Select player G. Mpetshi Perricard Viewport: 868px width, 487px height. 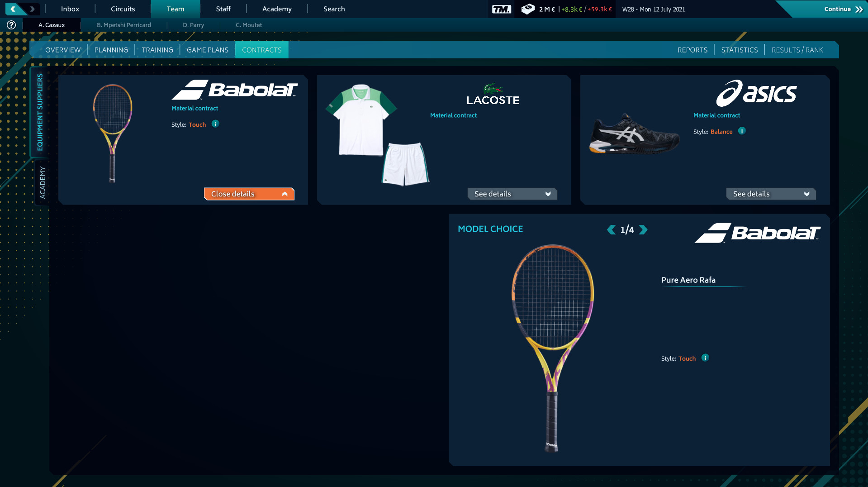(x=123, y=25)
